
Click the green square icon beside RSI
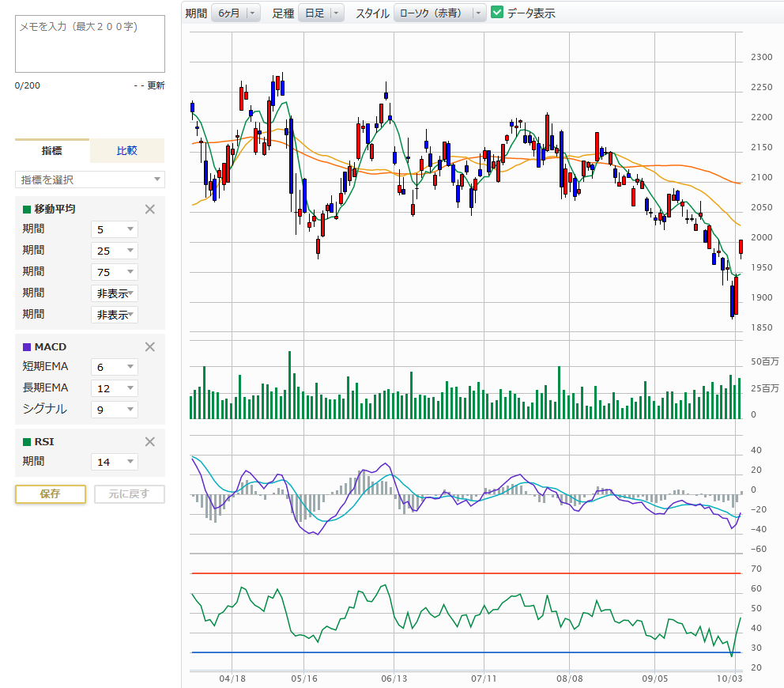(x=27, y=442)
